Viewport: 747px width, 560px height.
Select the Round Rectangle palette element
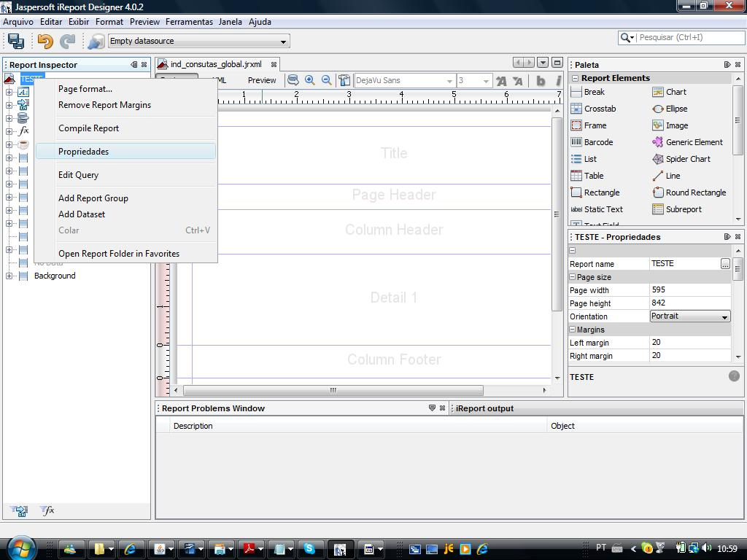point(689,192)
